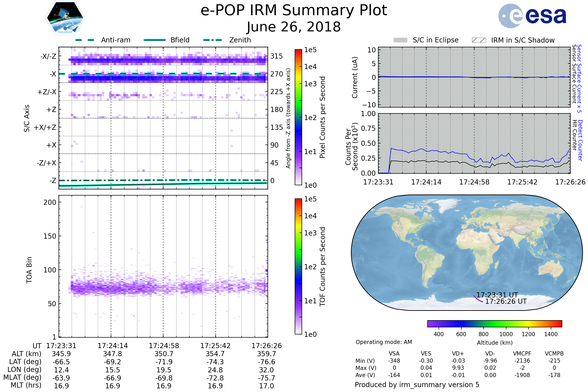Click the VSA column header in voltage table
This screenshot has width=588, height=392.
394,354
